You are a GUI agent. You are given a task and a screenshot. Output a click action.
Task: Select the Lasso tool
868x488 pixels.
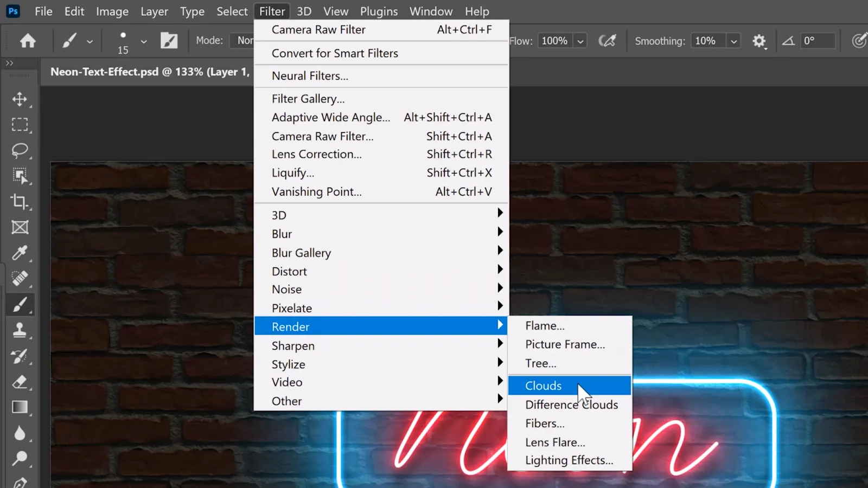point(20,150)
